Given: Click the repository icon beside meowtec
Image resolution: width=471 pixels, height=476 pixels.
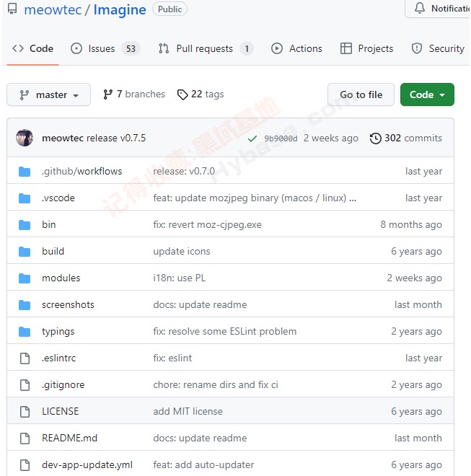Looking at the screenshot, I should click(x=12, y=9).
